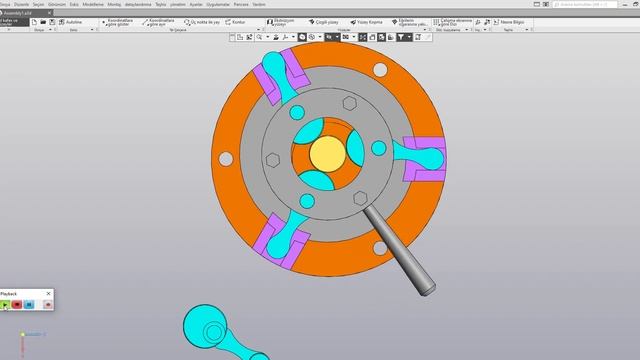Pause playback with the blue button
Viewport: 640px width, 360px height.
[29, 304]
